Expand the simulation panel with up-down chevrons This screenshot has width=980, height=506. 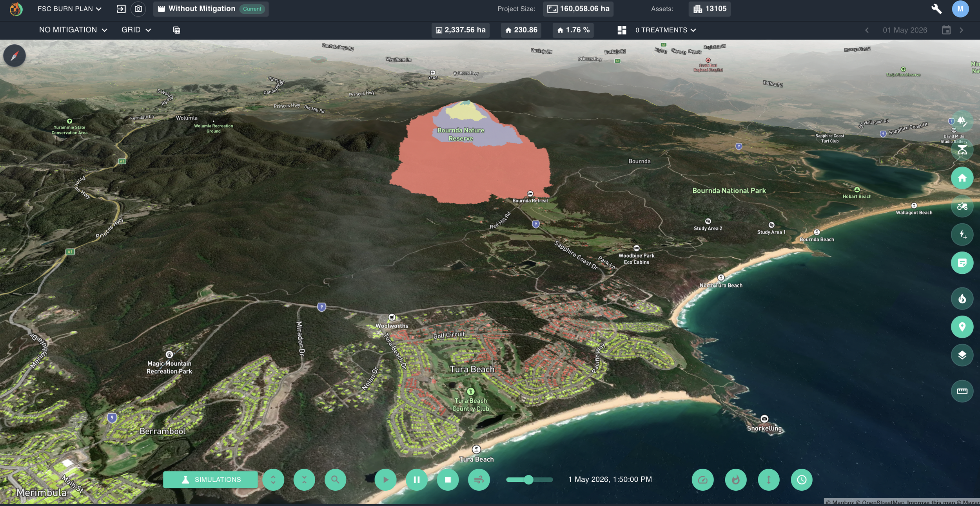[x=273, y=479]
